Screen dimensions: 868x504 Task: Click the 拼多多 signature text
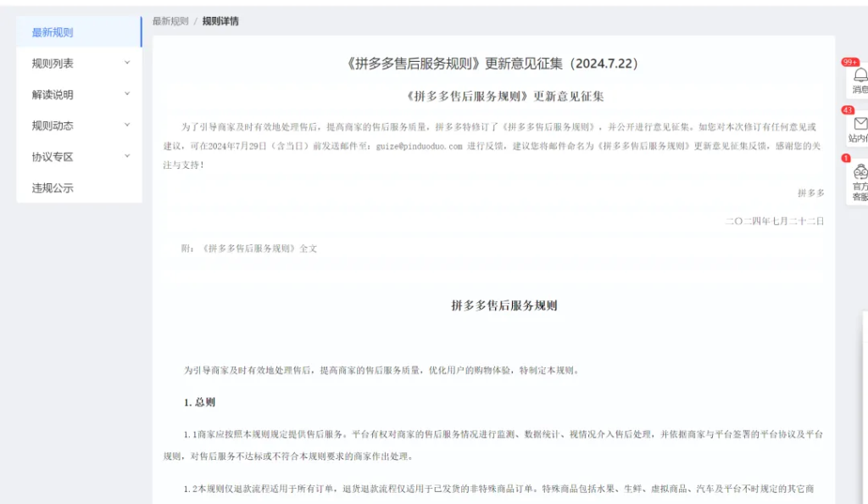[811, 193]
